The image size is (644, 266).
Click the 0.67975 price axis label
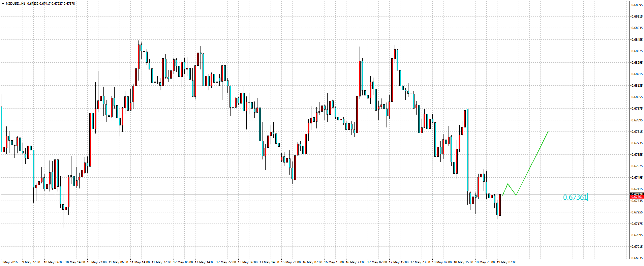637,109
